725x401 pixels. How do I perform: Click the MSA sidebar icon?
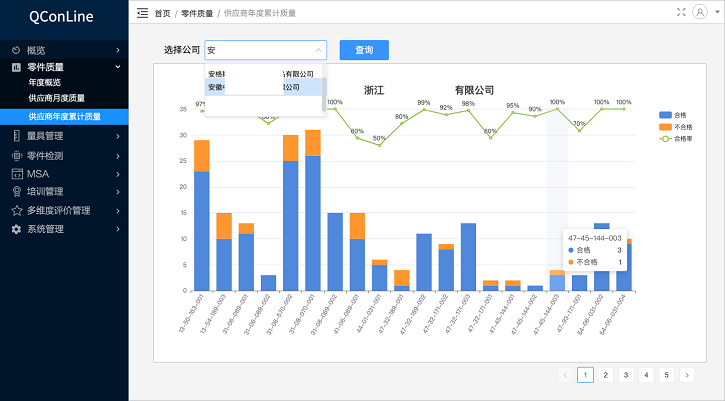16,174
